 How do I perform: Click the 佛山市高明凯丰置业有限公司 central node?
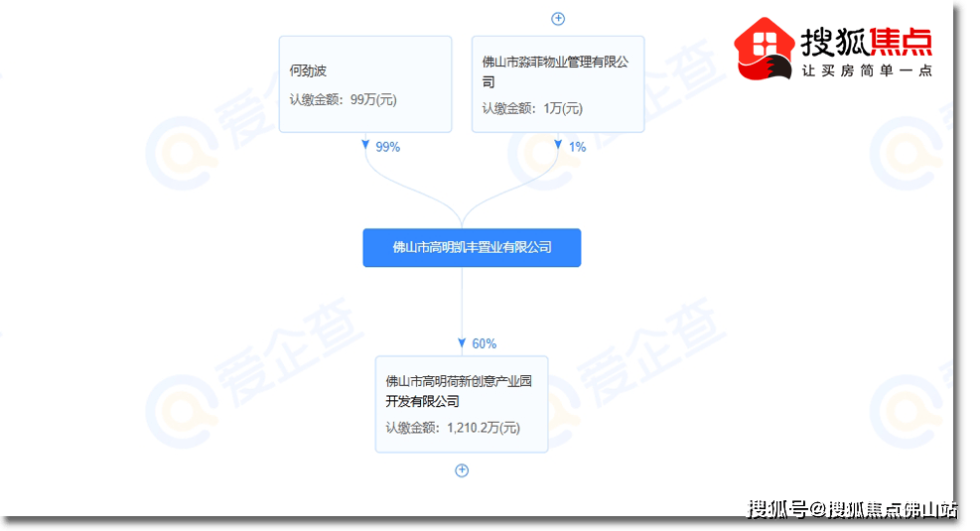472,247
